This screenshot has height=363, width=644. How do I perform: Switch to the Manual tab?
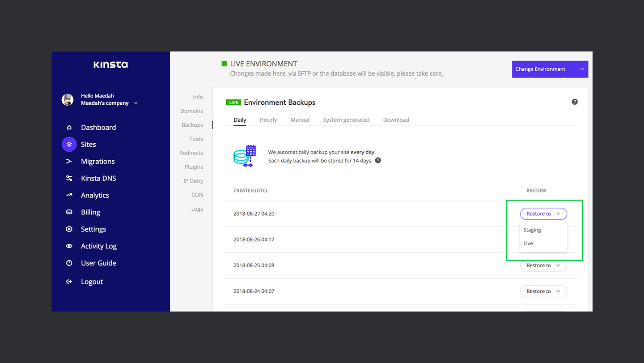click(x=300, y=120)
